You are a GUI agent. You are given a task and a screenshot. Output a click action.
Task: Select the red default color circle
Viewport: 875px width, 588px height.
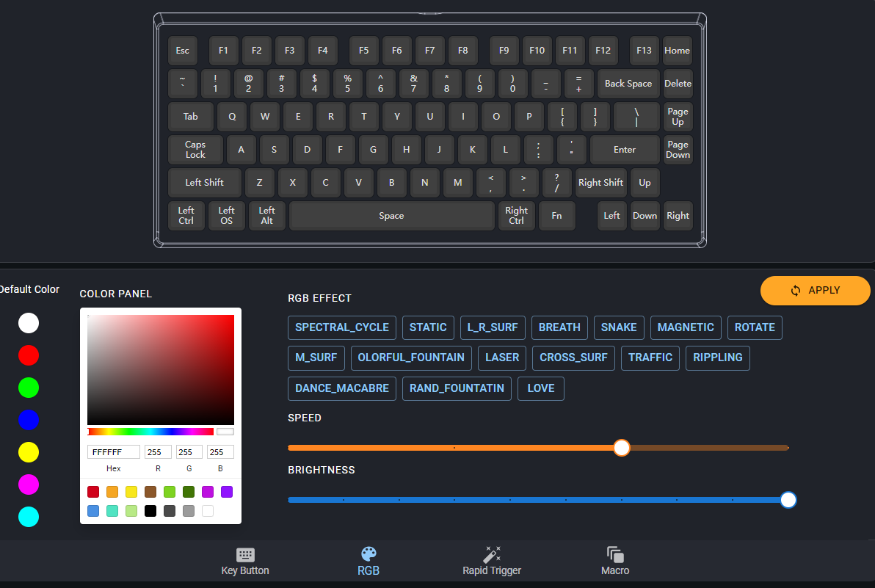click(x=29, y=355)
